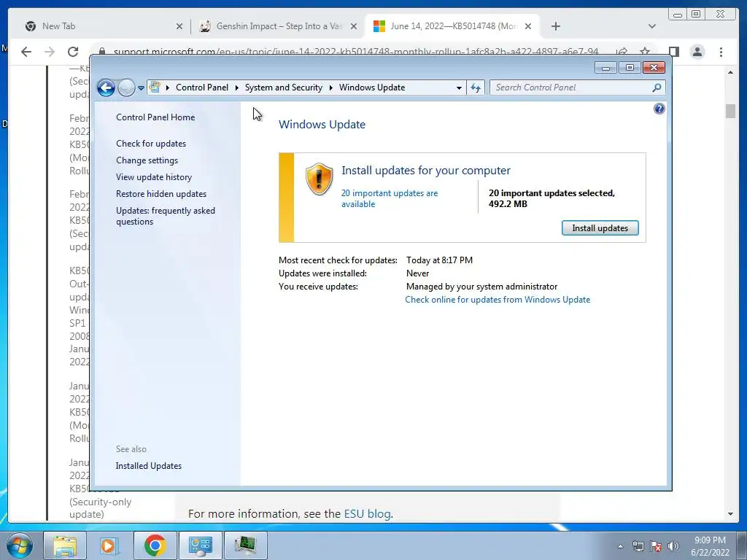747x560 pixels.
Task: Click Chrome page scrollbar thumb
Action: [730, 111]
